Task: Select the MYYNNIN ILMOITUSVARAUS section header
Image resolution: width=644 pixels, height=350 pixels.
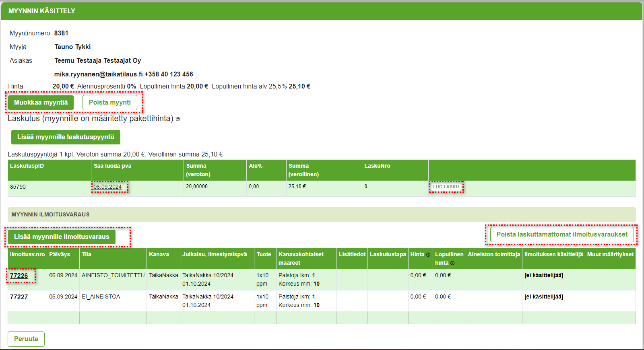Action: [x=322, y=214]
